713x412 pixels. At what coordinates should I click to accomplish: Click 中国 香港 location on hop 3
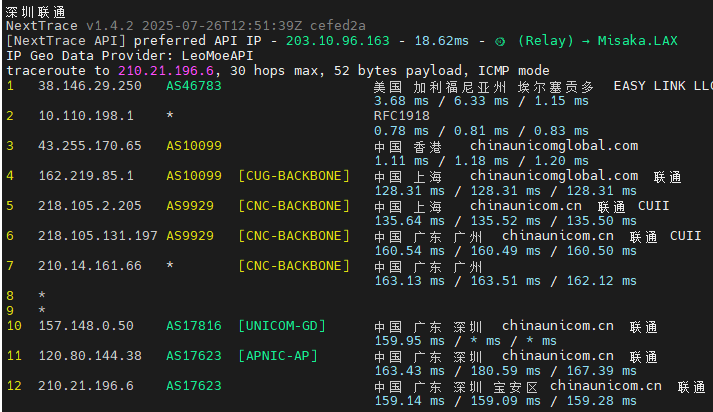pyautogui.click(x=408, y=147)
